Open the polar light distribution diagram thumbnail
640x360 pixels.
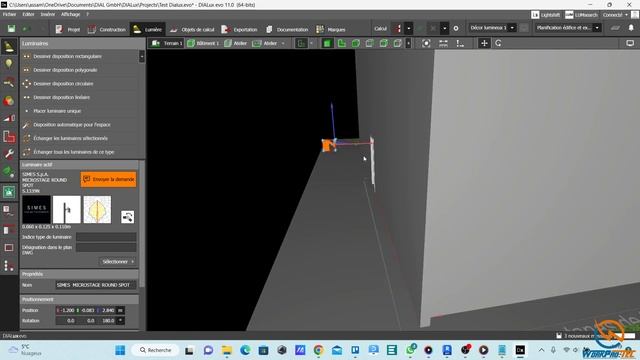[97, 209]
